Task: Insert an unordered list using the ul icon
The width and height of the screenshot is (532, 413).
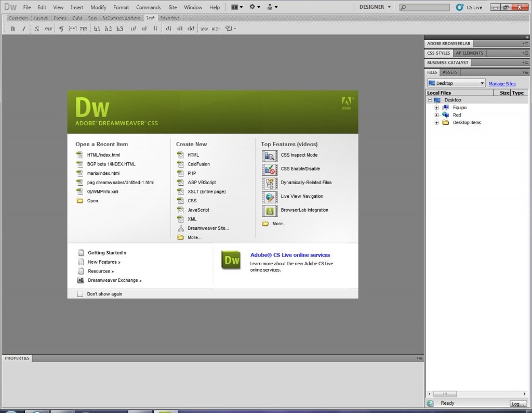Action: [132, 29]
